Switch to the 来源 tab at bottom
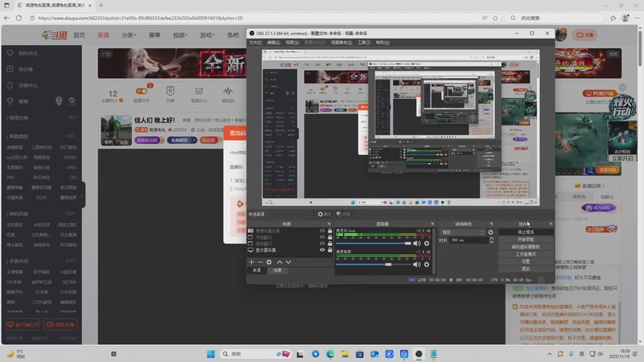 [x=257, y=270]
